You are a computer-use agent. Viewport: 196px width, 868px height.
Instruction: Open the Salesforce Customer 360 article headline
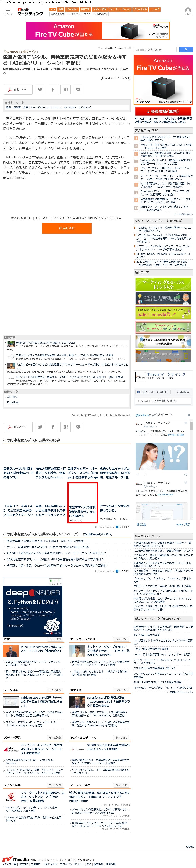[x=108, y=702]
